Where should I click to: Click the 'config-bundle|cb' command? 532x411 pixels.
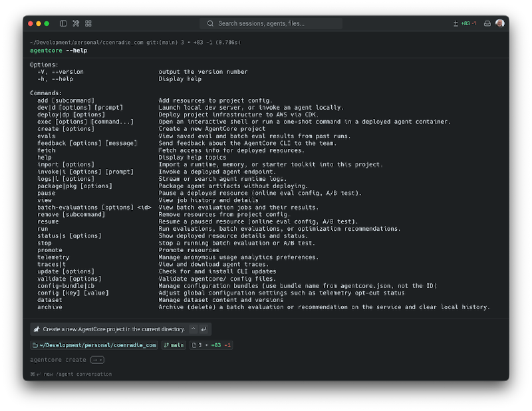66,286
